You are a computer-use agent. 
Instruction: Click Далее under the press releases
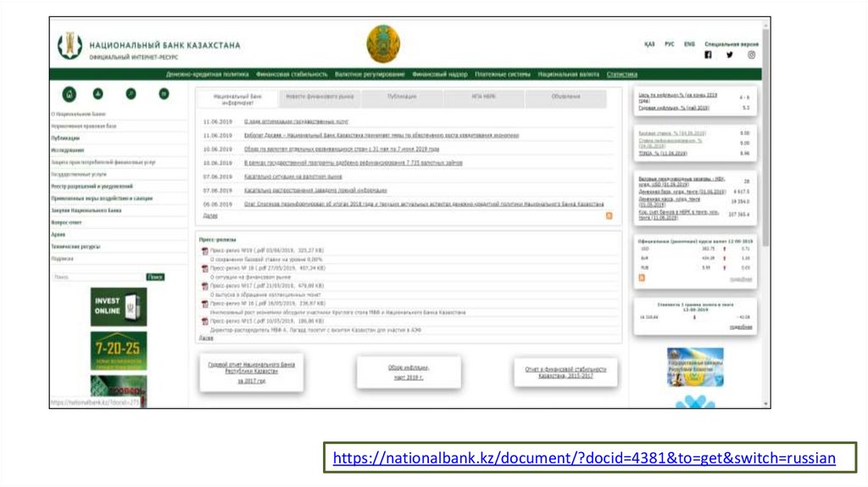206,338
